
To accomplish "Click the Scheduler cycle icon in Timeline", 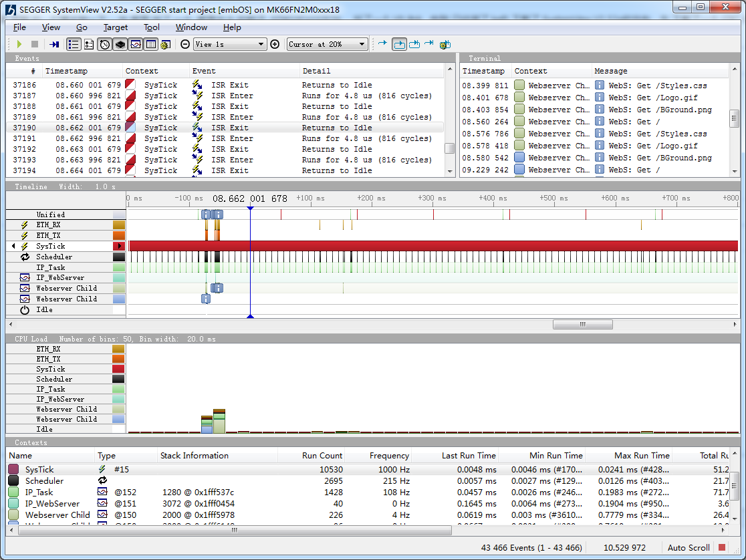I will (25, 257).
